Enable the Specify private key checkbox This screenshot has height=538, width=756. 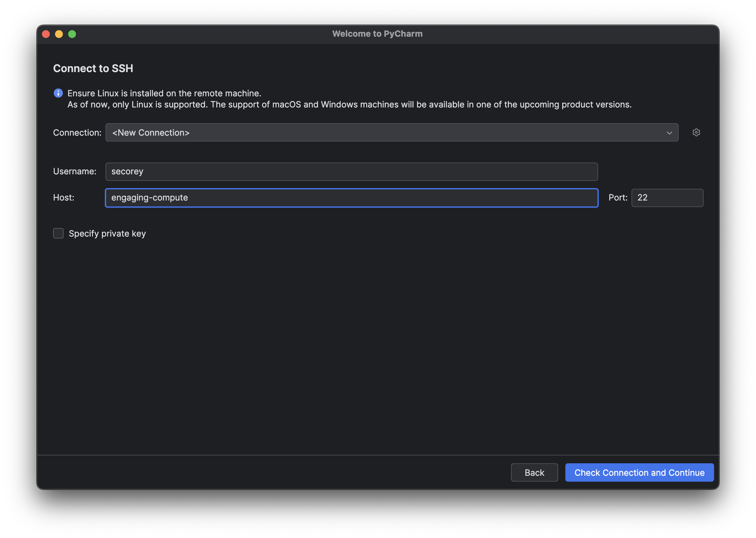[58, 233]
